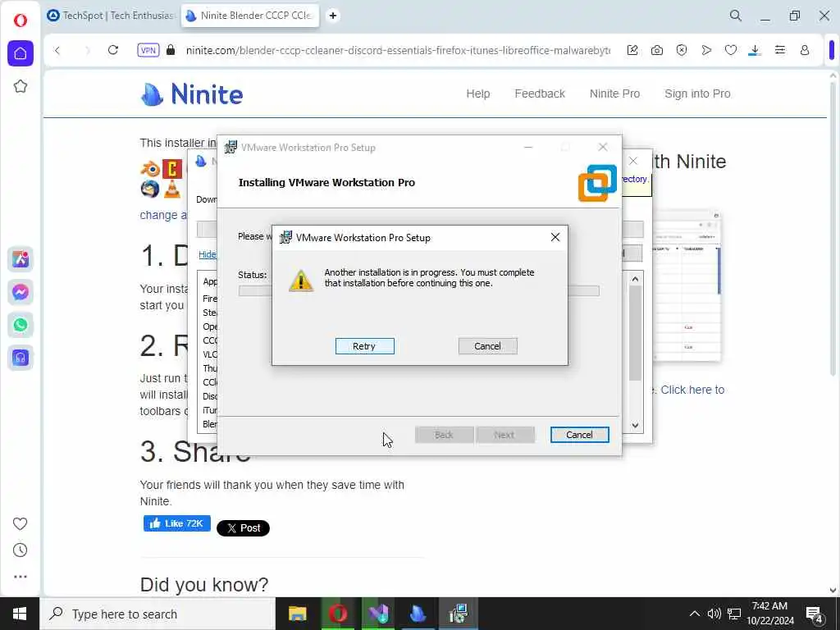Click the Facebook Like 72K button
The height and width of the screenshot is (630, 840).
[177, 523]
